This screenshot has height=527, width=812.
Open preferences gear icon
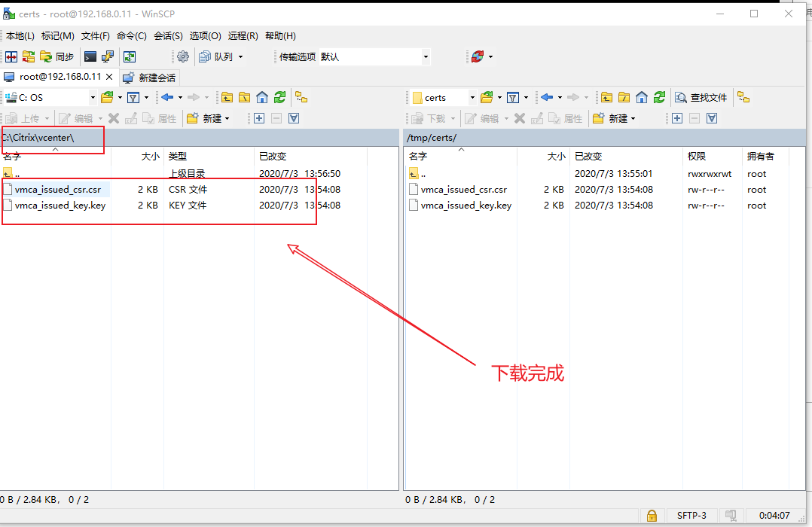tap(182, 56)
